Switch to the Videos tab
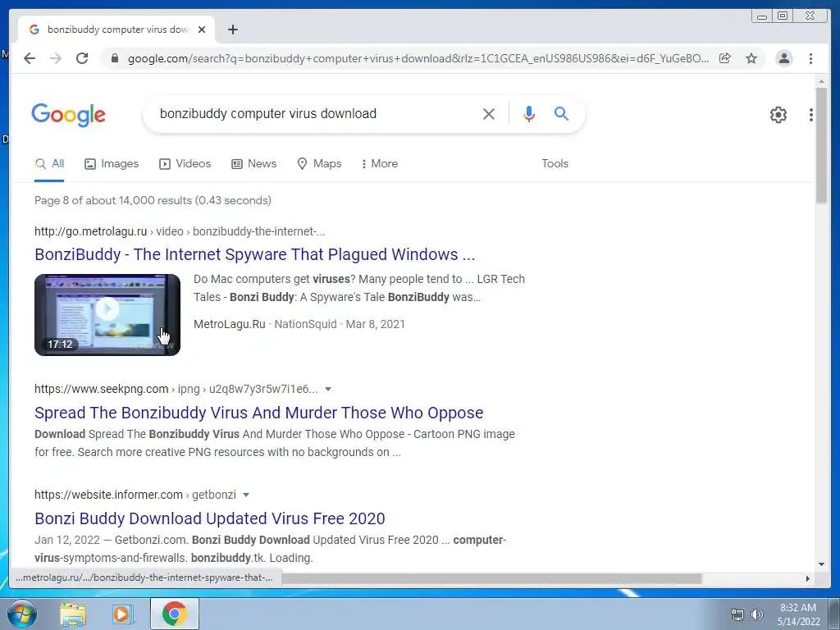The image size is (840, 630). [185, 164]
